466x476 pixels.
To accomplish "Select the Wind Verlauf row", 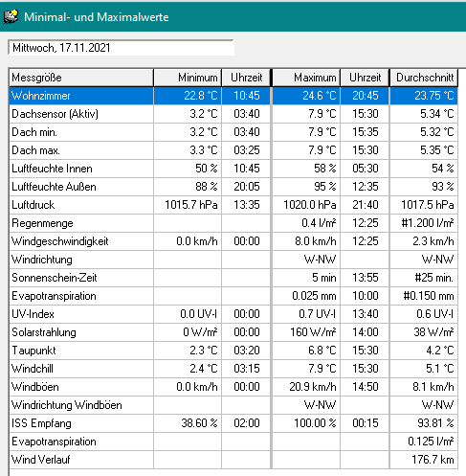I will coord(233,460).
